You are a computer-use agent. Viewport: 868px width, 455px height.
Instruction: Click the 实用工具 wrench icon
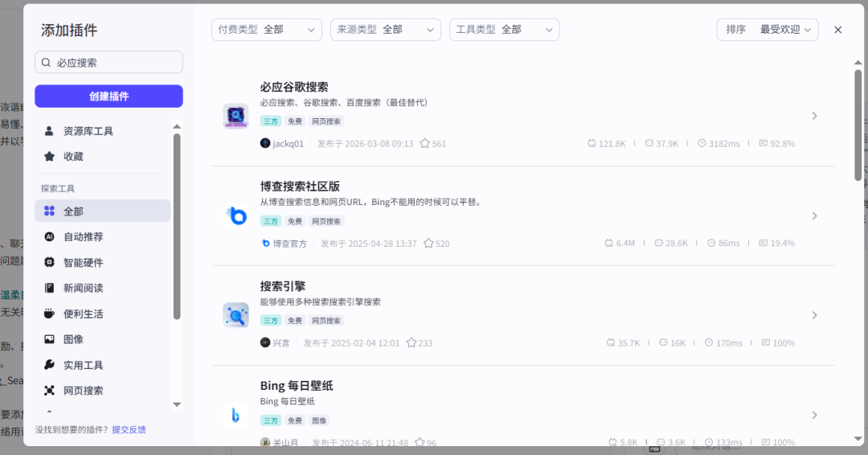pos(49,365)
